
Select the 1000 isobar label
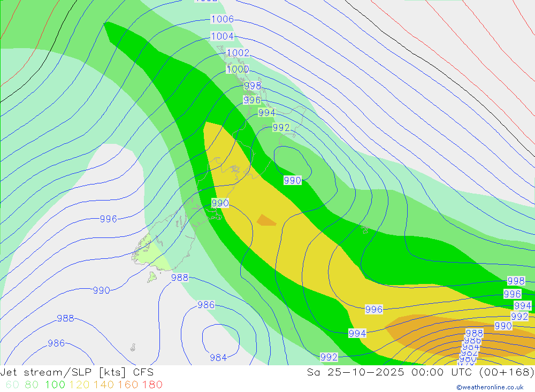(x=238, y=70)
